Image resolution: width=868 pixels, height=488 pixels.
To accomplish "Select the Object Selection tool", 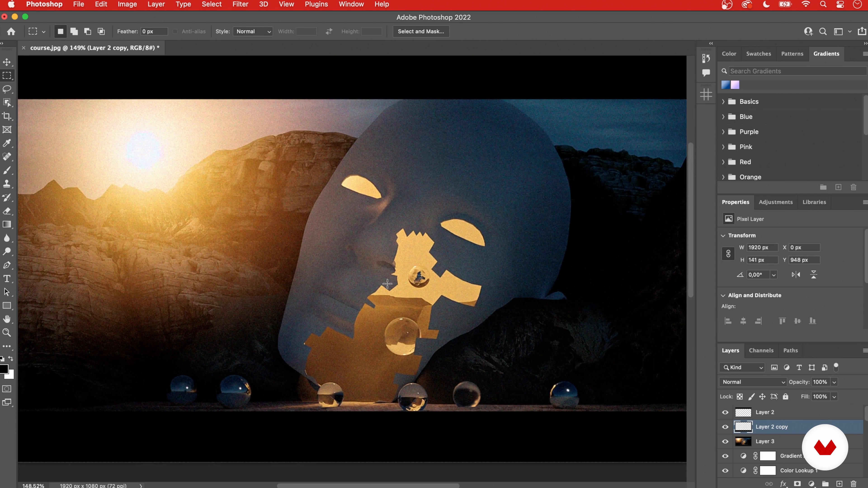I will 7,102.
